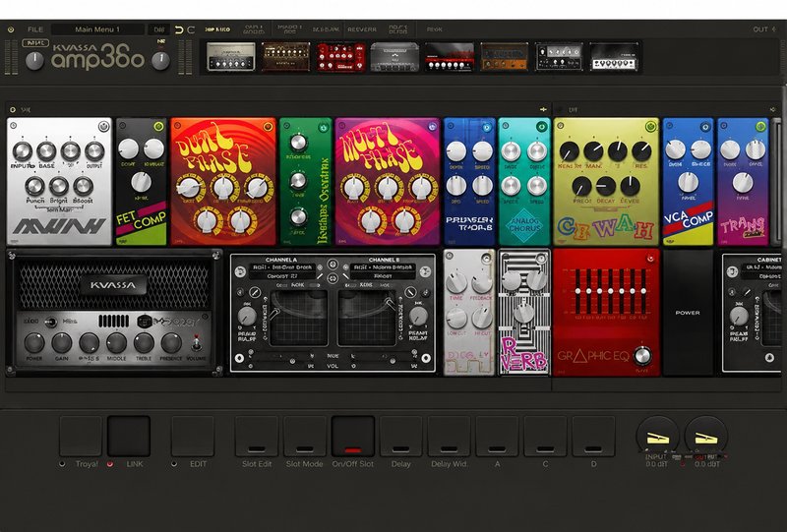Switch to the REEVERR tab

tap(362, 30)
